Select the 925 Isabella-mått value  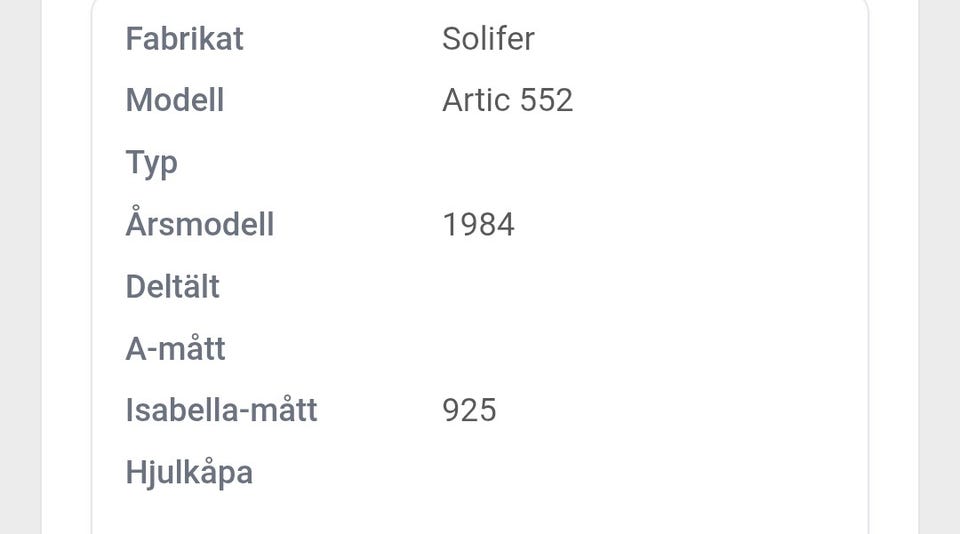tap(469, 411)
